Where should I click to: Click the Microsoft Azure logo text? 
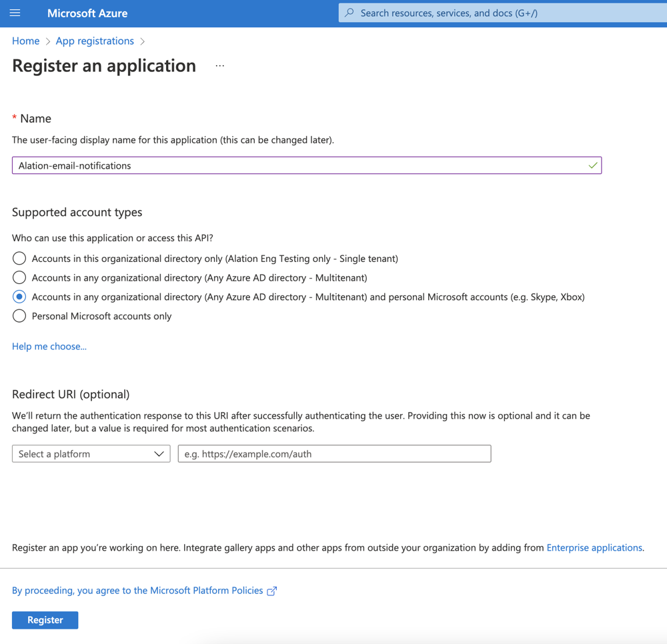coord(87,13)
